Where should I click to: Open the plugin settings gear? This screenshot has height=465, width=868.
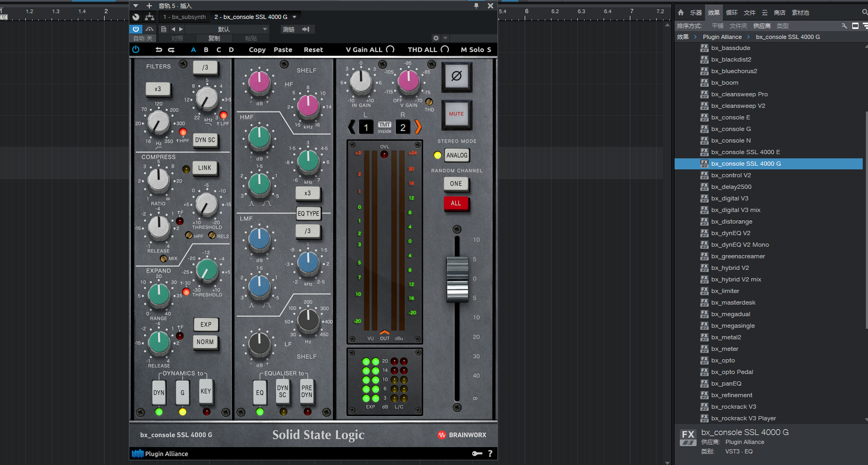tap(436, 38)
